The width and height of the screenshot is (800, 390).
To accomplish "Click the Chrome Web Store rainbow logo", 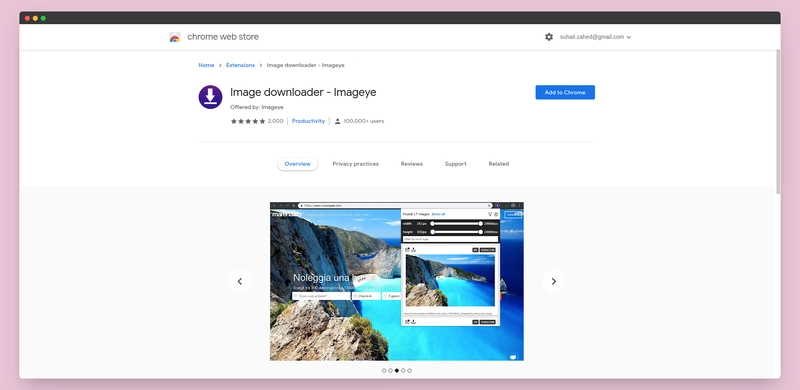I will point(174,37).
